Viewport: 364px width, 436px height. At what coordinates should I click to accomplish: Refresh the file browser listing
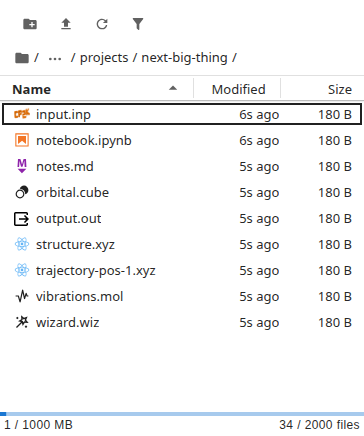pyautogui.click(x=102, y=24)
